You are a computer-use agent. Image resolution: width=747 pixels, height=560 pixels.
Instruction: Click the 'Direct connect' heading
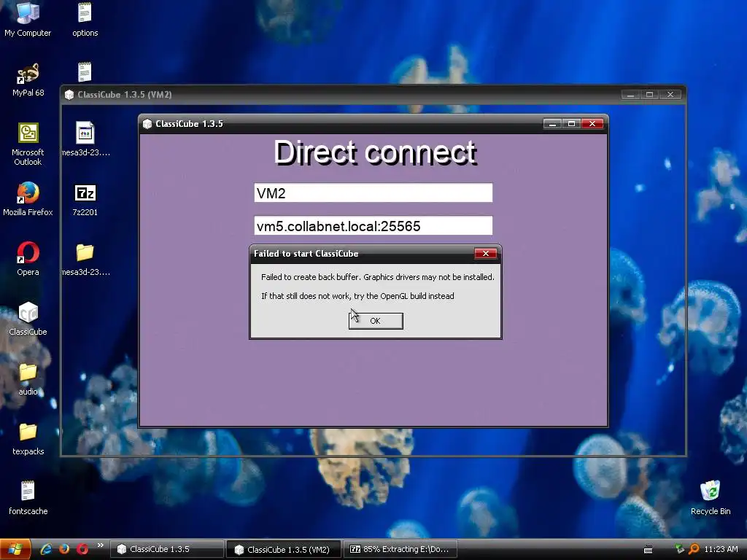tap(375, 153)
